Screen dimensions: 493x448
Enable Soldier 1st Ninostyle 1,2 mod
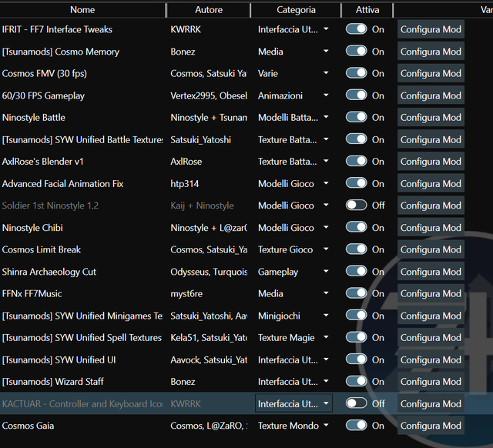356,206
